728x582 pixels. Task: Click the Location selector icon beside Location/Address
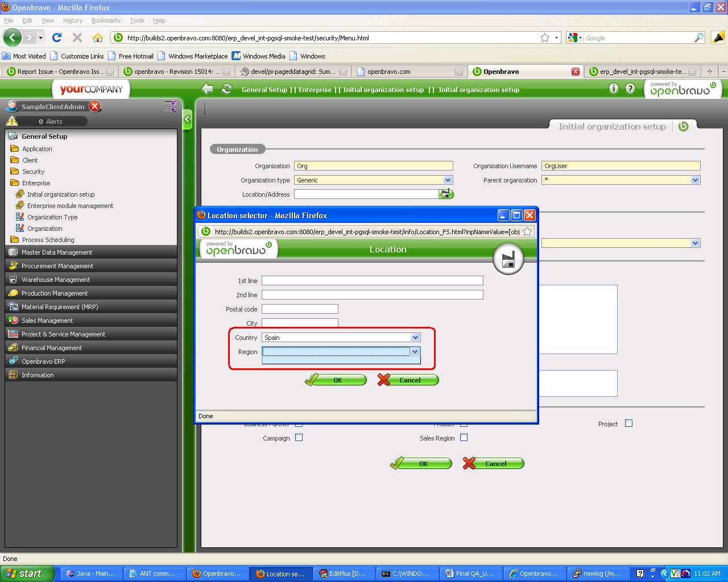(445, 194)
